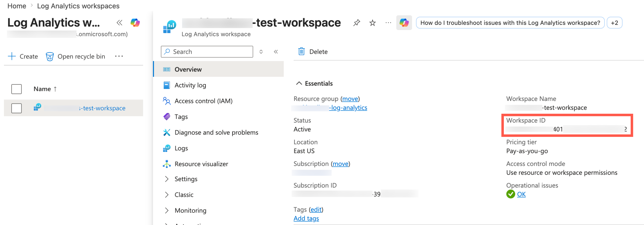Click the Add tags link

[306, 218]
